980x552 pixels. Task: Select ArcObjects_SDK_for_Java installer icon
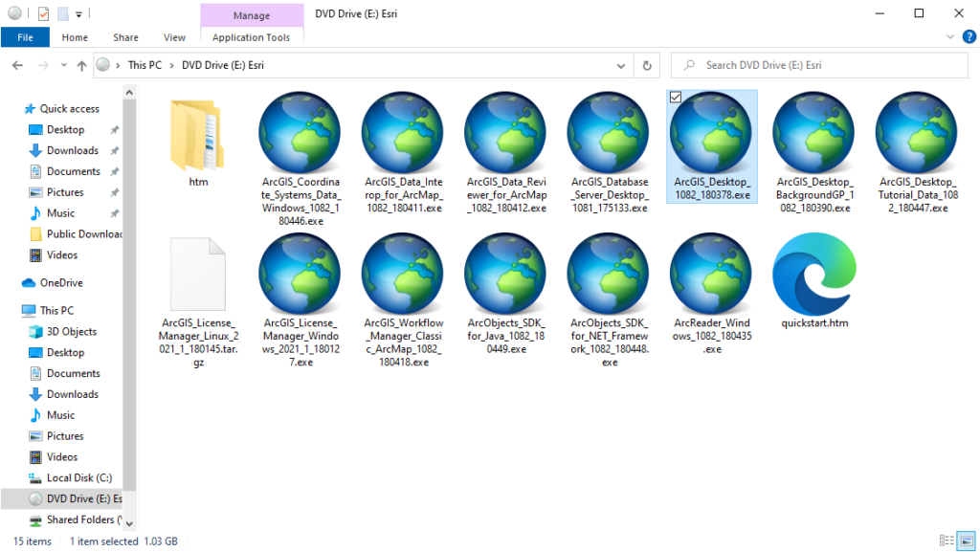tap(506, 274)
